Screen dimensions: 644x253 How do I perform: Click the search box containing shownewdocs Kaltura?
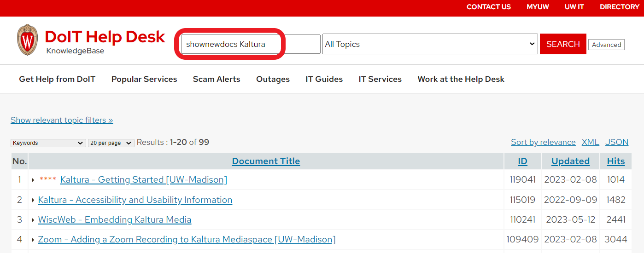tap(250, 44)
